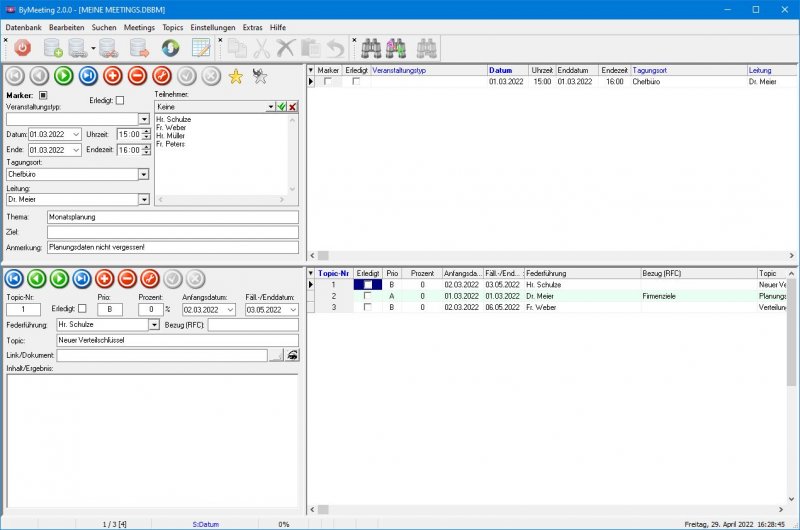Open the Meetings menu
Screen dimensions: 800x530
[139, 27]
